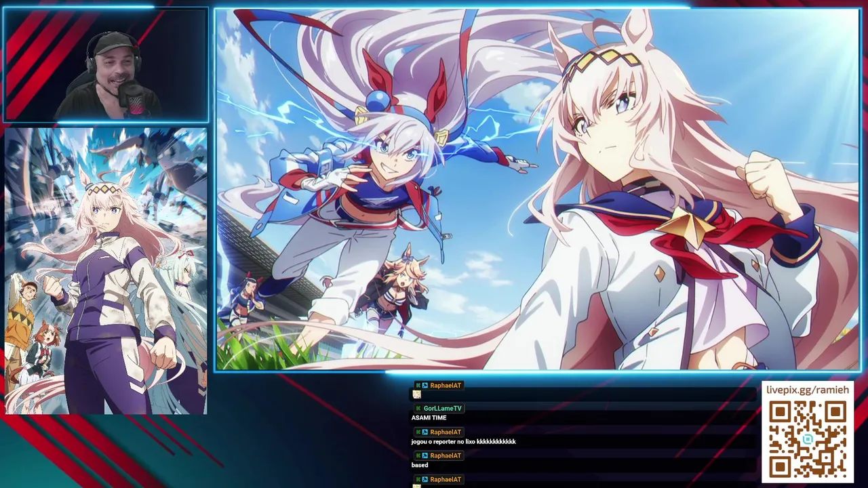The width and height of the screenshot is (868, 488).
Task: Click green Kick badge of RaphaelAT above 'based'
Action: pos(418,456)
